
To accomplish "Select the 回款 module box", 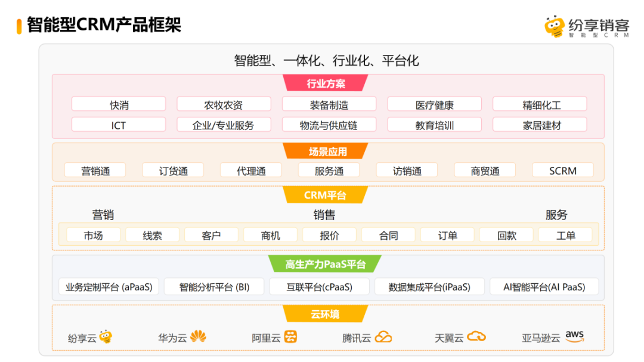I will [x=506, y=235].
